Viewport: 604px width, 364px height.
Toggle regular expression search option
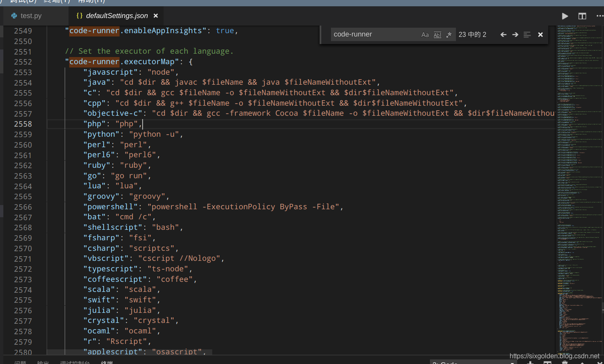tap(449, 34)
